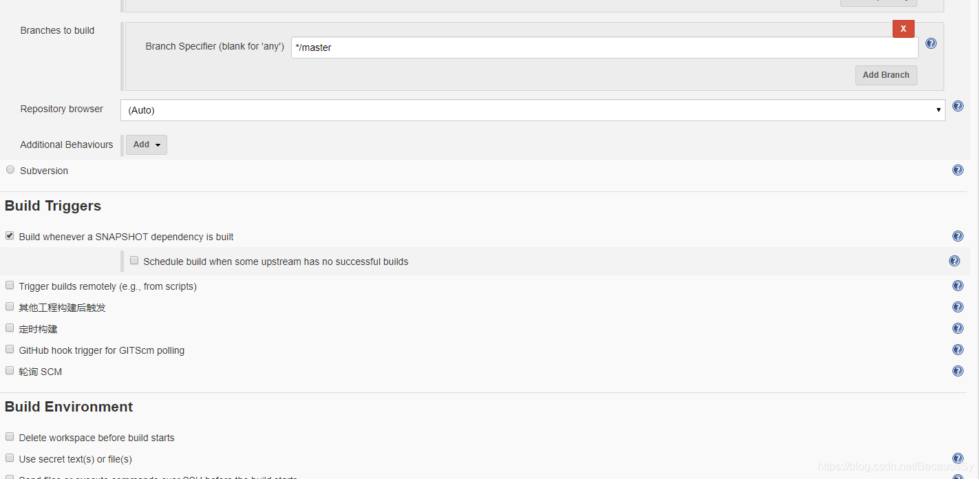Select the Subversion radio button

(10, 169)
